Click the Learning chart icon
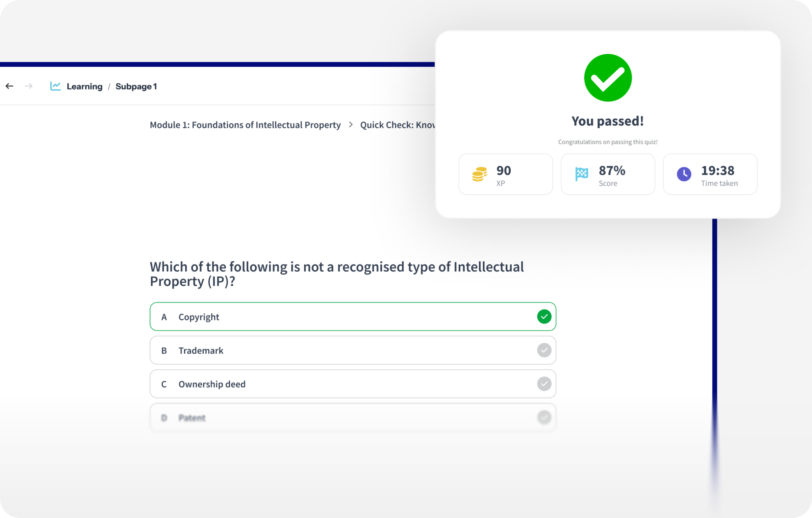This screenshot has height=518, width=812. coord(55,86)
